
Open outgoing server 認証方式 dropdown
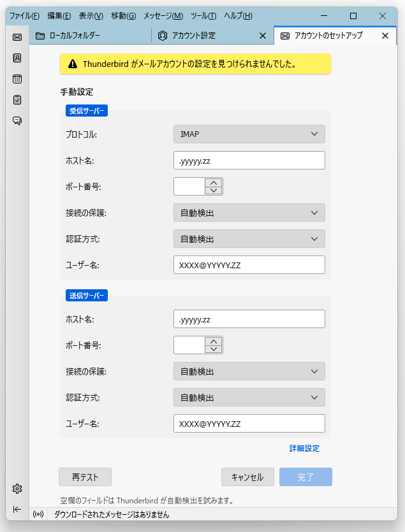click(x=249, y=398)
